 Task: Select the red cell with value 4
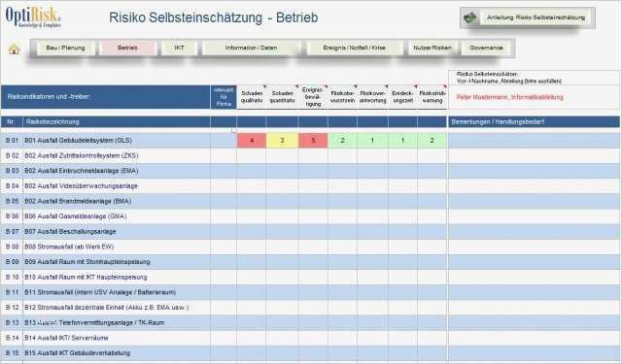[252, 141]
